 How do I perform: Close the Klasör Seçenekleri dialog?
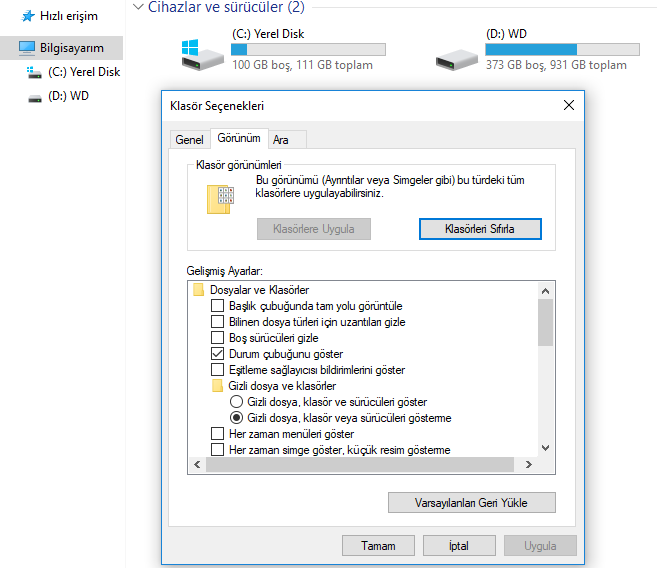click(x=569, y=105)
